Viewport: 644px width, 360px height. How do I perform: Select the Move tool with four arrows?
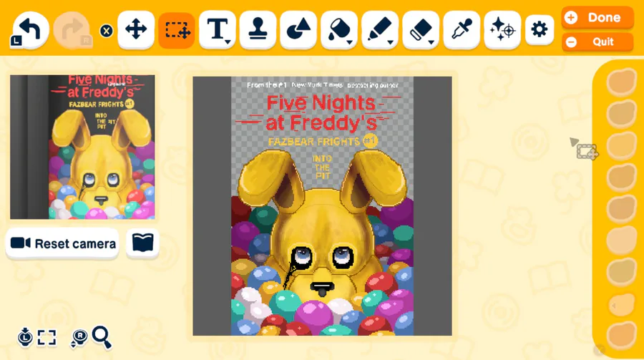[x=136, y=29]
